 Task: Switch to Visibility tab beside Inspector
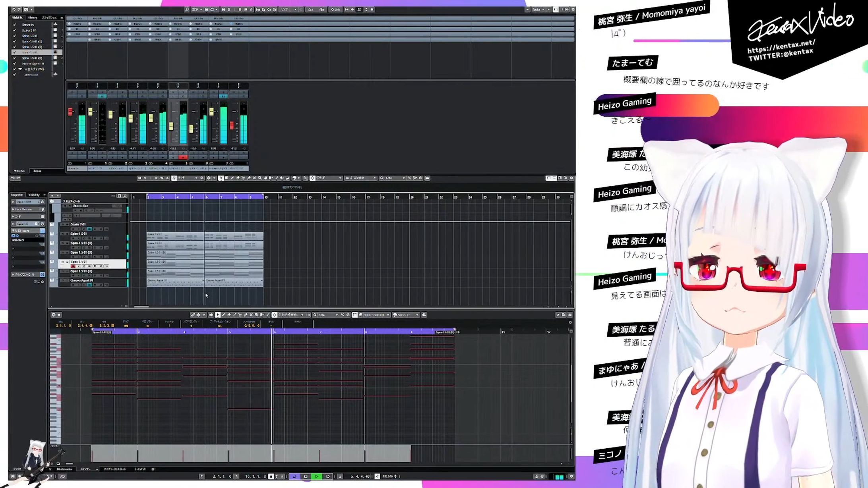click(34, 195)
